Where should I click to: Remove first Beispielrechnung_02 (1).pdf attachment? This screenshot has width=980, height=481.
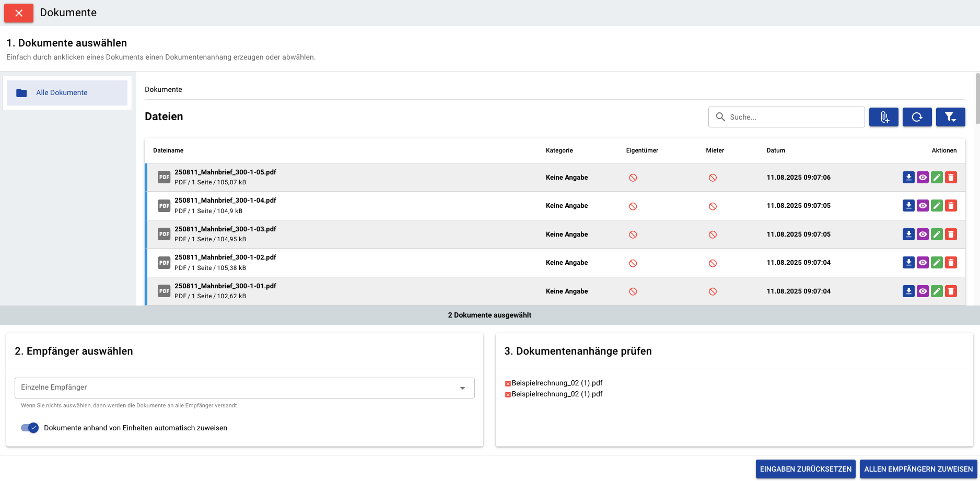click(508, 384)
